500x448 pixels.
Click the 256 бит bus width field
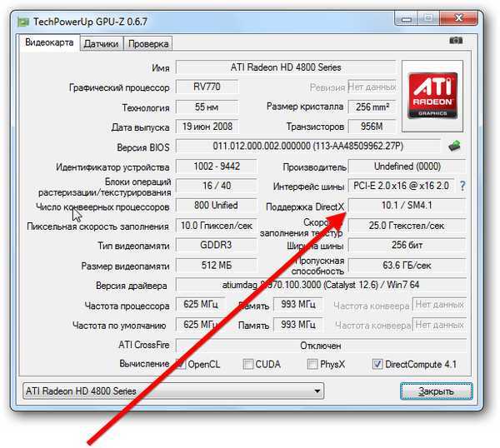[407, 246]
